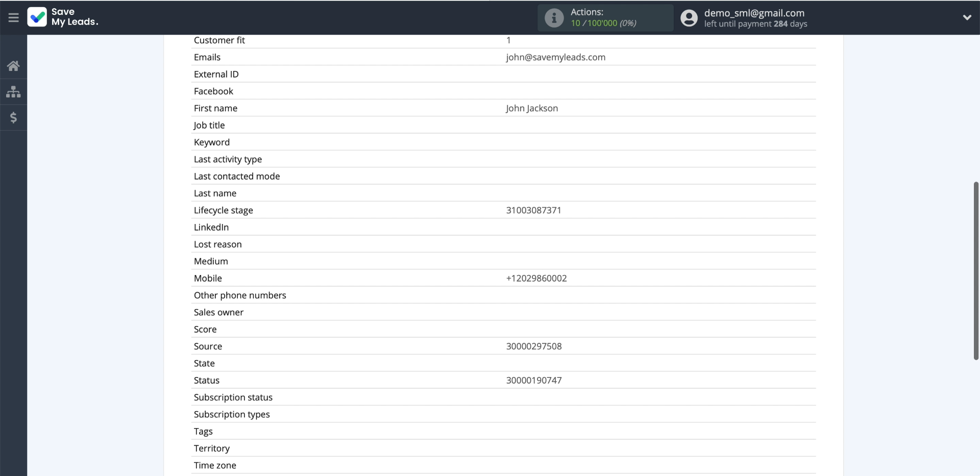Click the page vertical scrollbar
Screen dimensions: 980x476
tap(976, 271)
